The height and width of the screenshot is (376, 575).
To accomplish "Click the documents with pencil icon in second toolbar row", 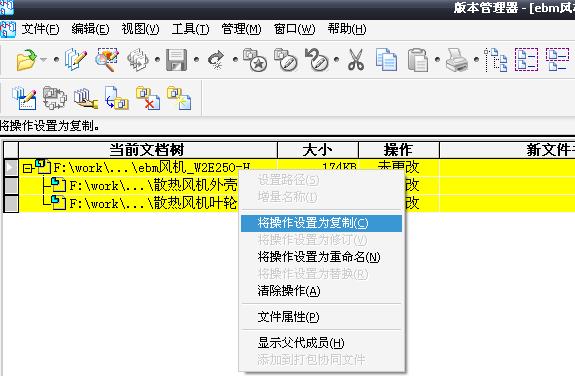I will click(24, 98).
